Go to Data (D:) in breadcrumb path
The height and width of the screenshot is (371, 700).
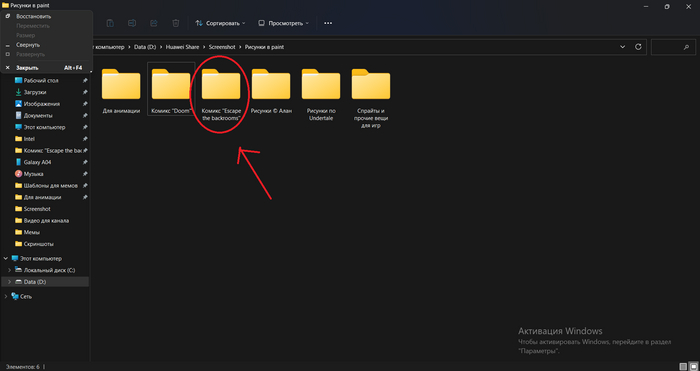pyautogui.click(x=145, y=47)
